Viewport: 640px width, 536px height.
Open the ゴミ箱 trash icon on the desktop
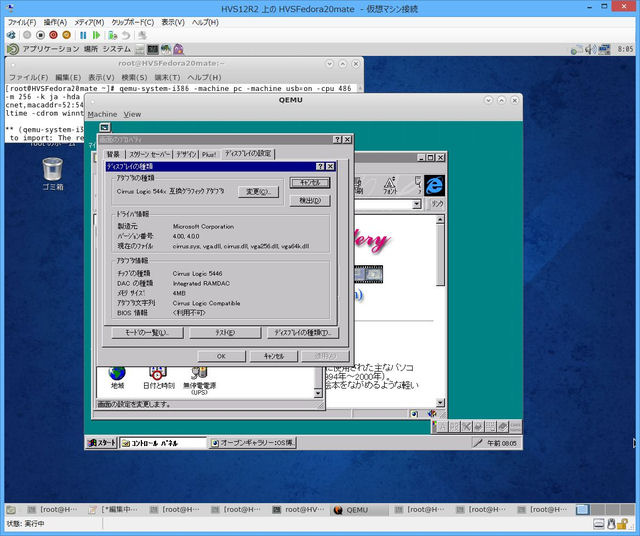click(53, 174)
